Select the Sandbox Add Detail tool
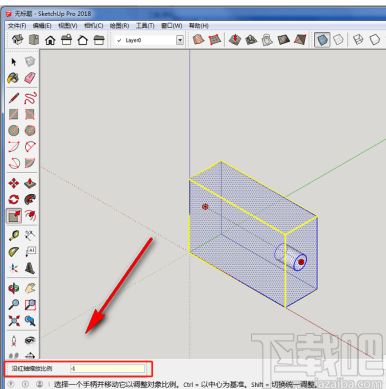The width and height of the screenshot is (386, 389). [284, 40]
